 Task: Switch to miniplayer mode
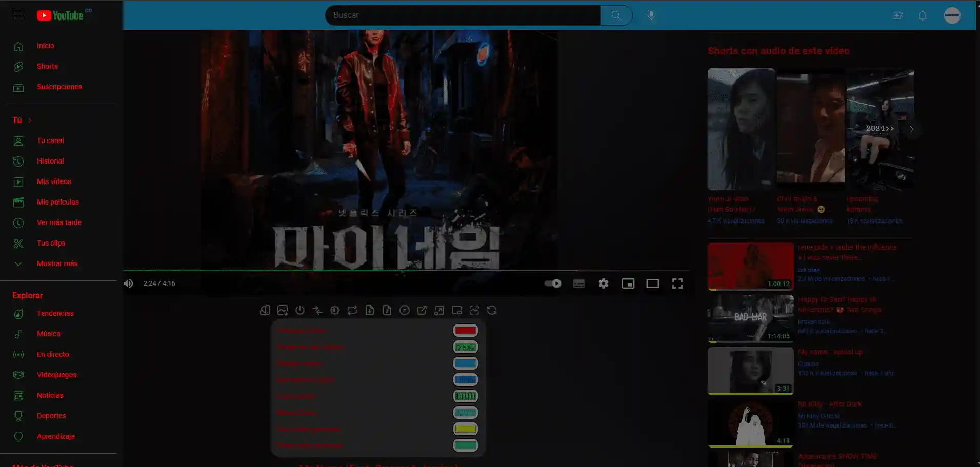(628, 283)
